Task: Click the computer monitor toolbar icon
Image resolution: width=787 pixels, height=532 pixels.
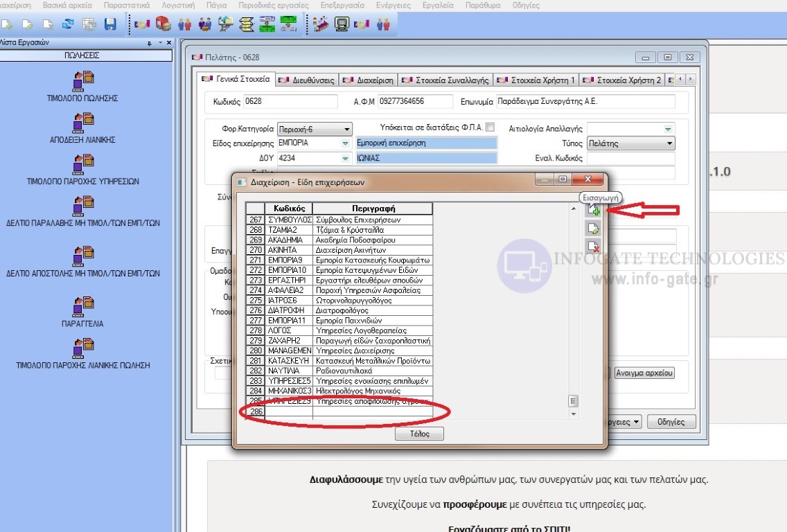Action: point(342,24)
